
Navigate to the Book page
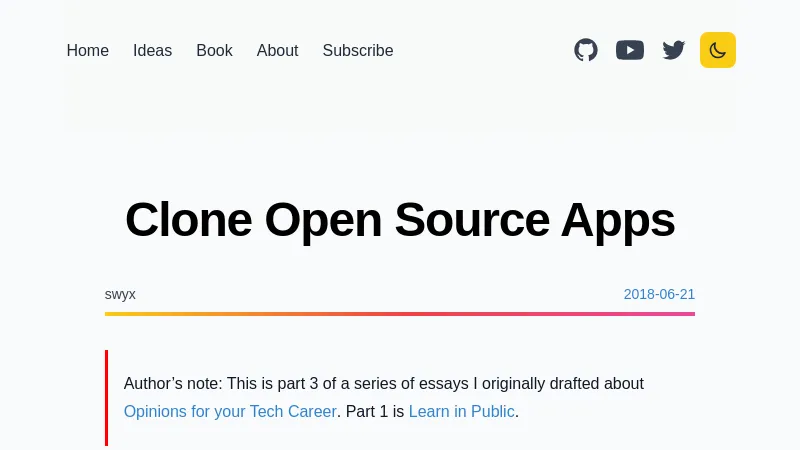point(214,51)
